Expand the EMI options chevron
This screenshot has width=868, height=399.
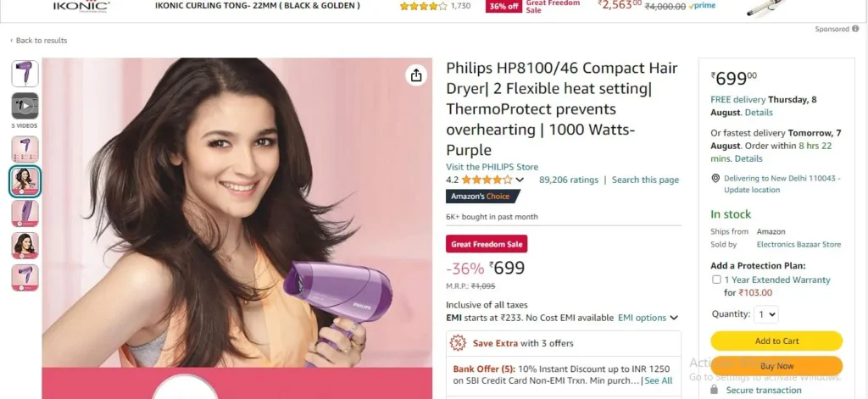[x=674, y=318]
